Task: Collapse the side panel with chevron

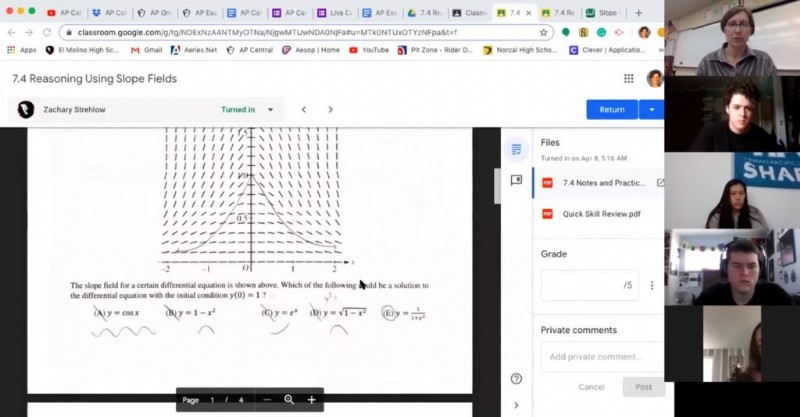Action: (516, 405)
